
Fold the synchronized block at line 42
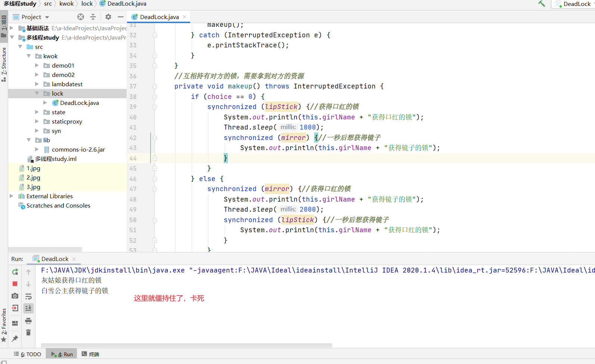(155, 138)
